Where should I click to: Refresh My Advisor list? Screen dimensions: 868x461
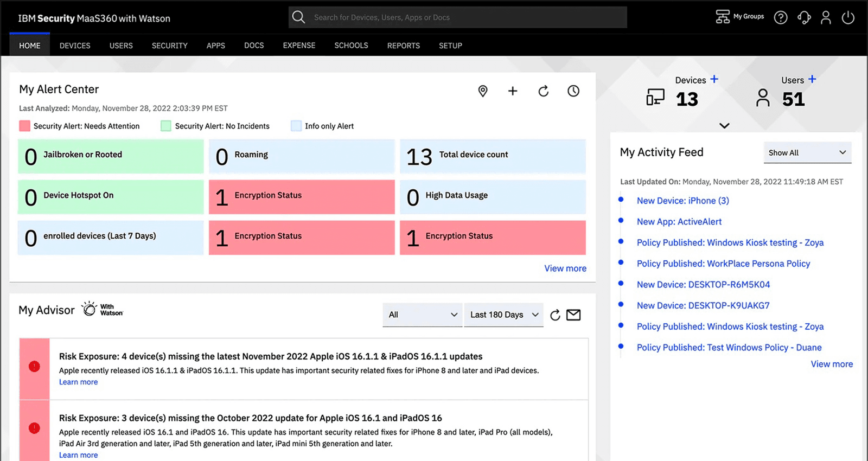coord(555,315)
